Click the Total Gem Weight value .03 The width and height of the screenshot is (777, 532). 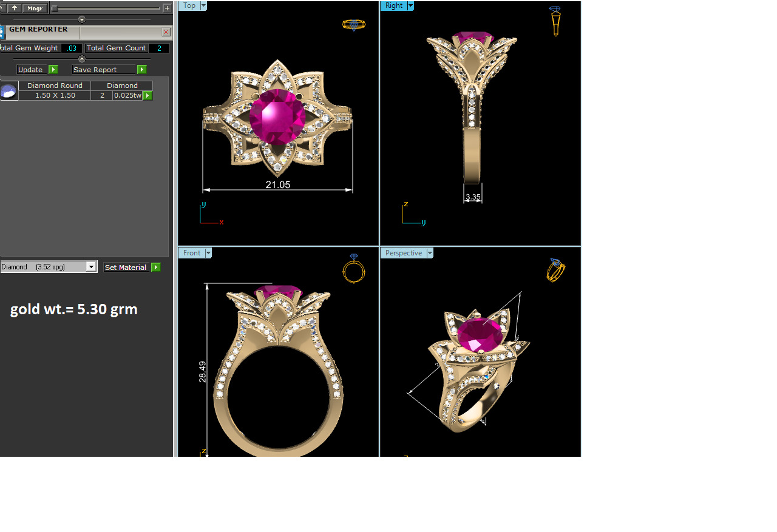[72, 48]
